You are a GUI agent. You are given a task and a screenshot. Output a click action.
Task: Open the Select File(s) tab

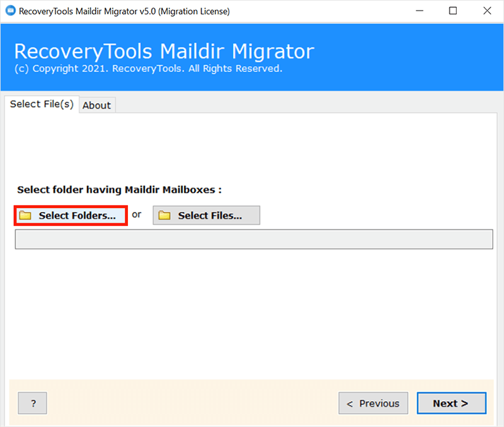42,104
